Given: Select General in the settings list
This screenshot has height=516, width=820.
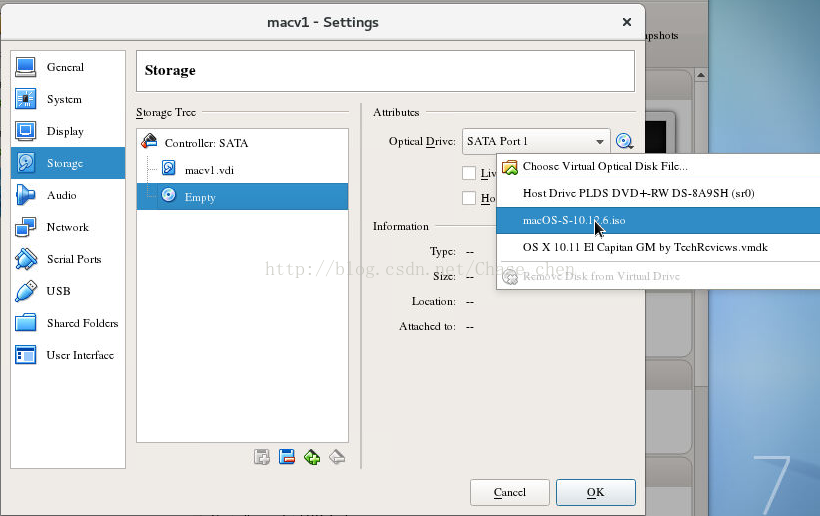Looking at the screenshot, I should (68, 67).
